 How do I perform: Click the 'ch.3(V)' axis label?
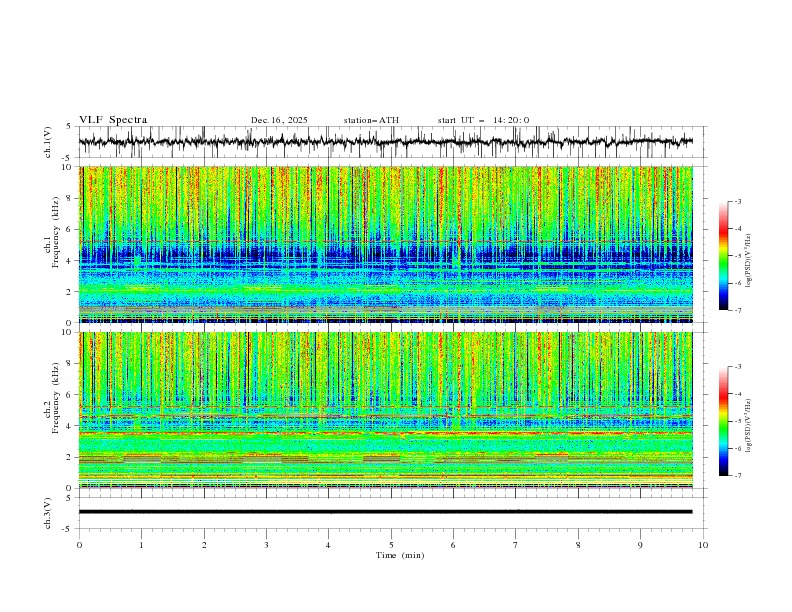48,513
